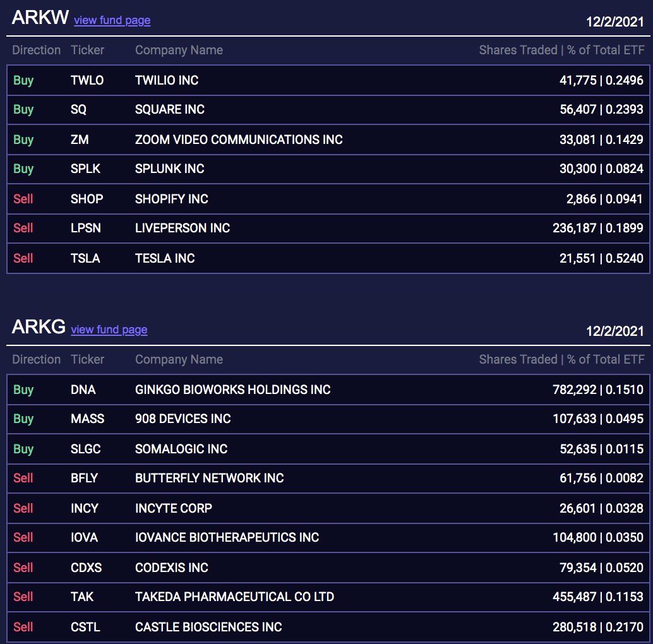Click the 30,300 | 0.0824 value
Viewport: 653px width, 644px height.
(x=601, y=169)
